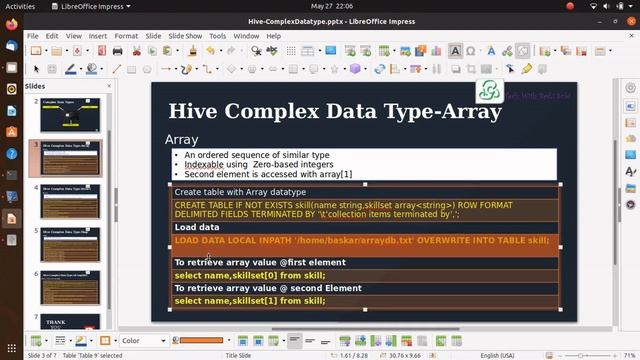Choose the Select arrow tool
This screenshot has height=360, width=640.
36,69
